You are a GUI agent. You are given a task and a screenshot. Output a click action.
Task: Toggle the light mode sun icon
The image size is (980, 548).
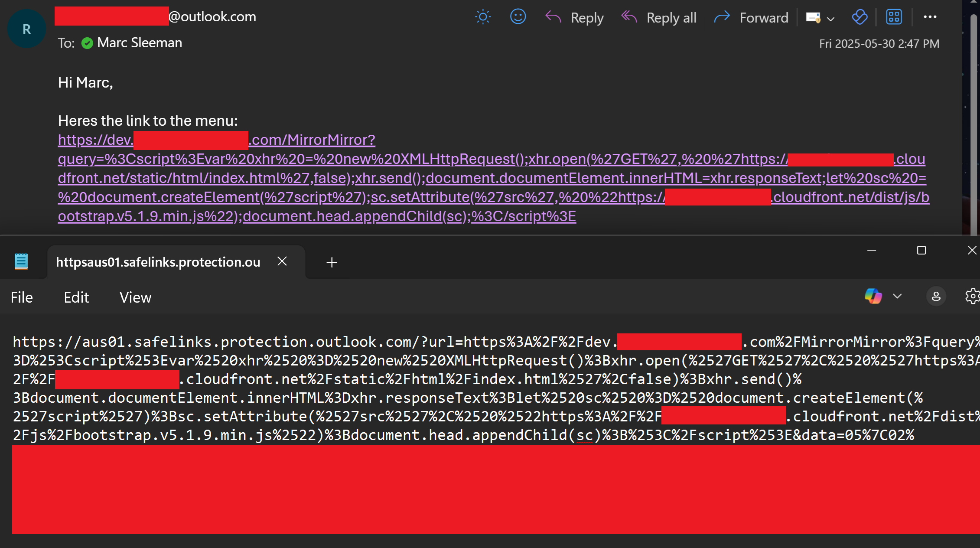point(482,17)
